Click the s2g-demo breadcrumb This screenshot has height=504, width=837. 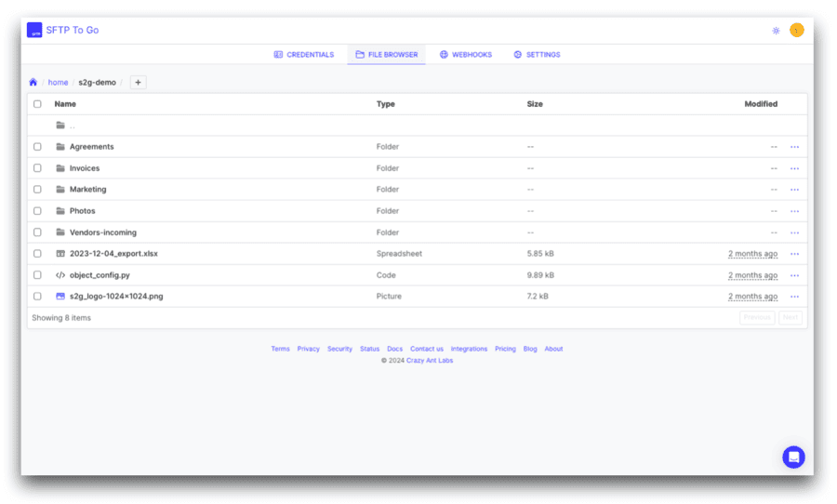[x=97, y=82]
